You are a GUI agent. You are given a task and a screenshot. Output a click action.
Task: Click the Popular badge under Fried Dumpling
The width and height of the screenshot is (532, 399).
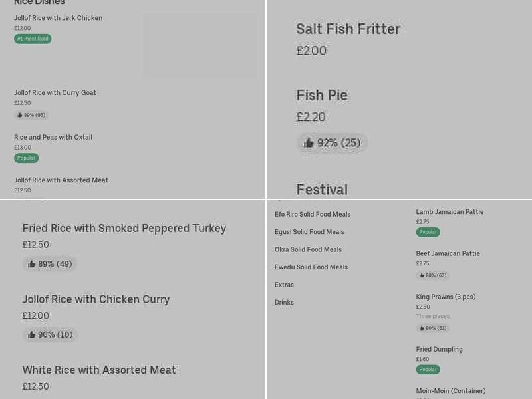pyautogui.click(x=428, y=369)
